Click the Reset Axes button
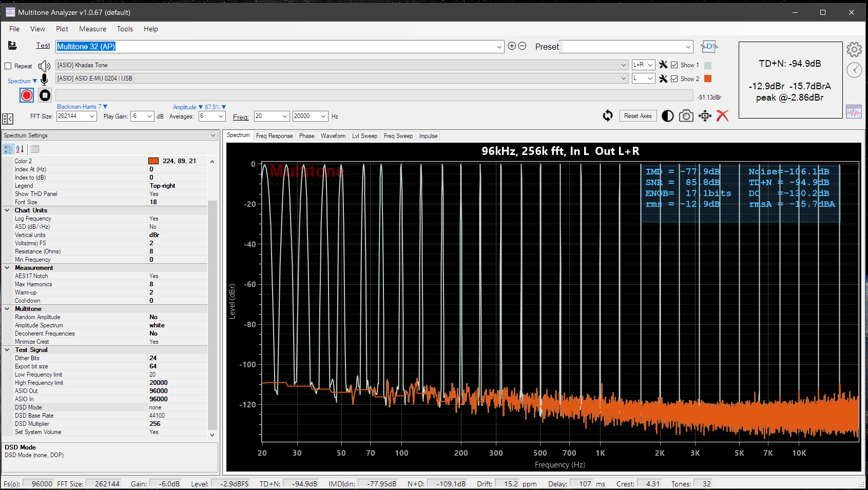868x490 pixels. (x=638, y=116)
